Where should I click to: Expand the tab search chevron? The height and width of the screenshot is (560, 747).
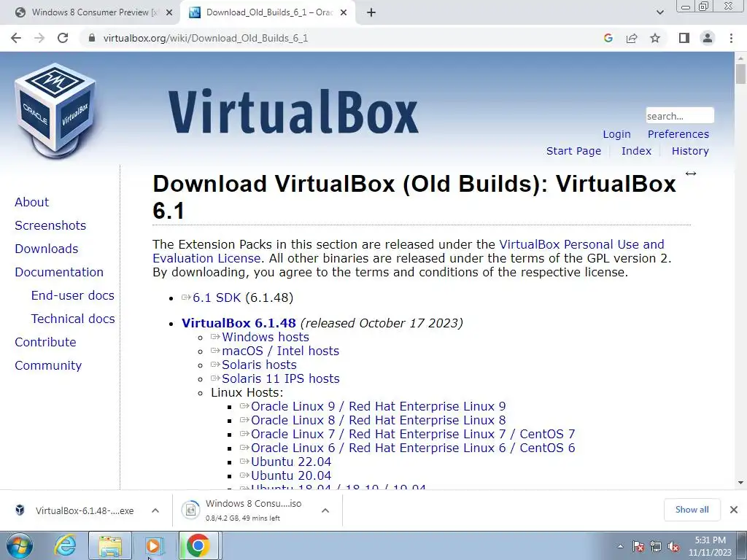[659, 13]
